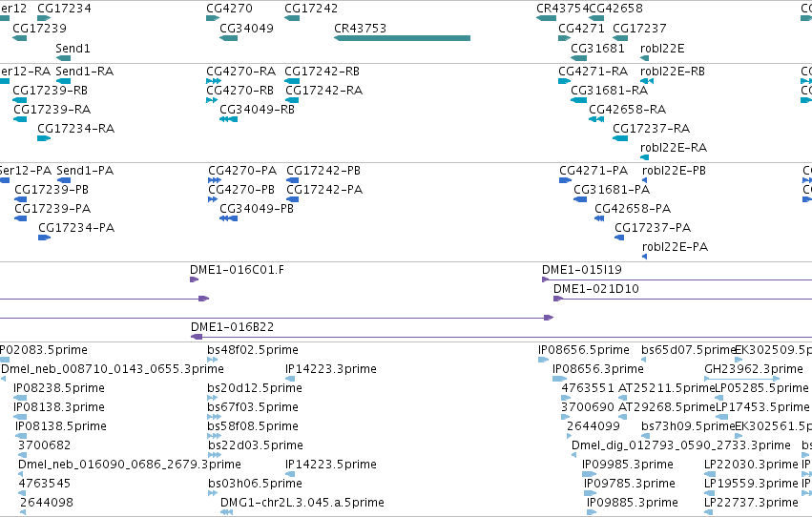Viewport: 812px width, 517px height.
Task: Click the Send1-RA transcript label
Action: coord(84,71)
